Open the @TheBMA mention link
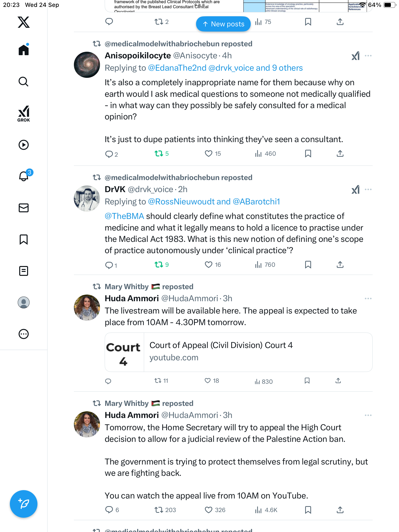The width and height of the screenshot is (399, 532). [124, 216]
